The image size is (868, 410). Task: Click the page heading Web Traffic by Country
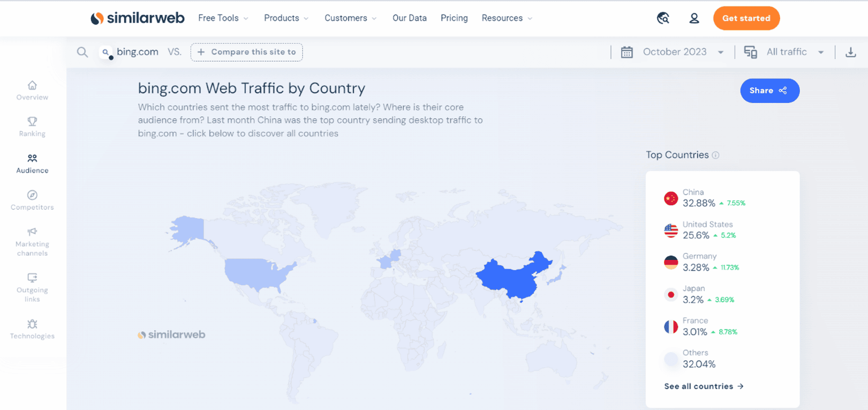tap(252, 88)
